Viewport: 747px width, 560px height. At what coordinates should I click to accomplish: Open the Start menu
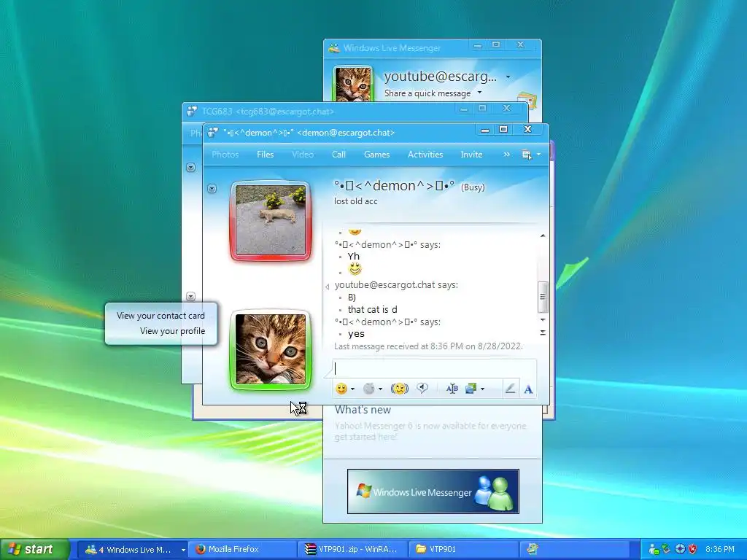35,549
